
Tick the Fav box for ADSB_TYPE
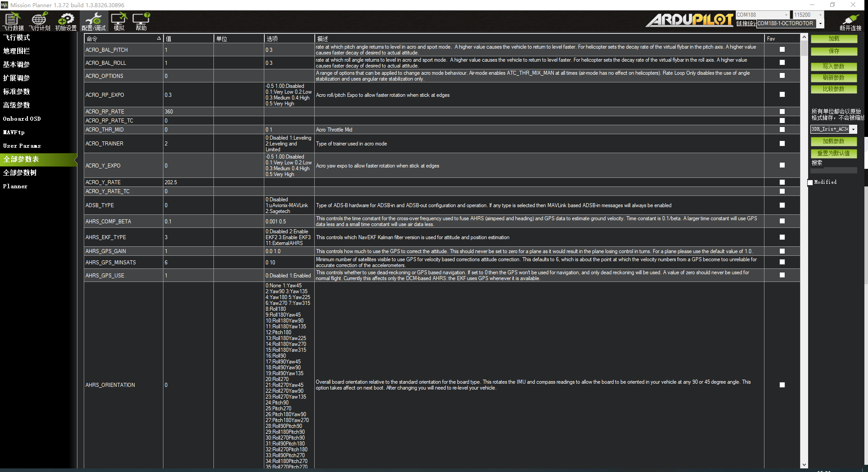coord(782,205)
